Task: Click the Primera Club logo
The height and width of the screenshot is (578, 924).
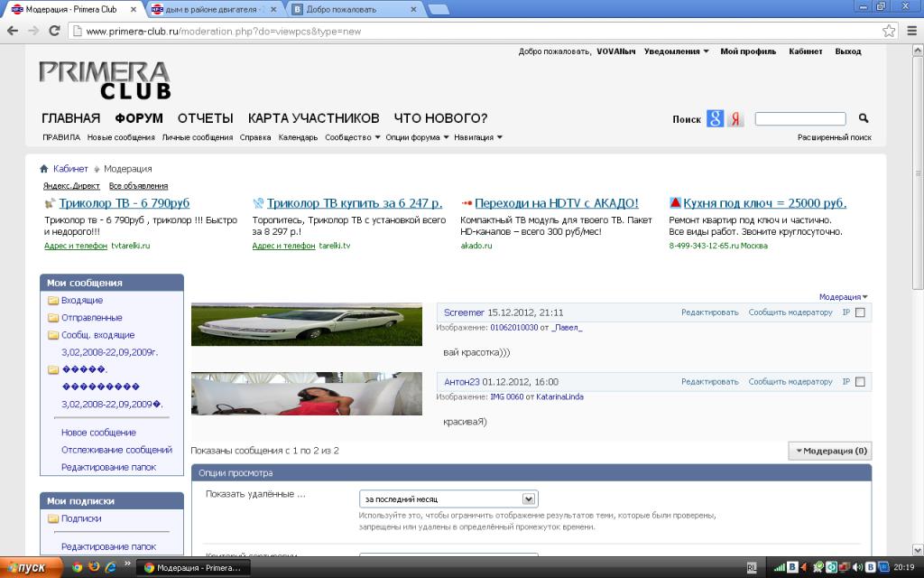Action: 105,80
